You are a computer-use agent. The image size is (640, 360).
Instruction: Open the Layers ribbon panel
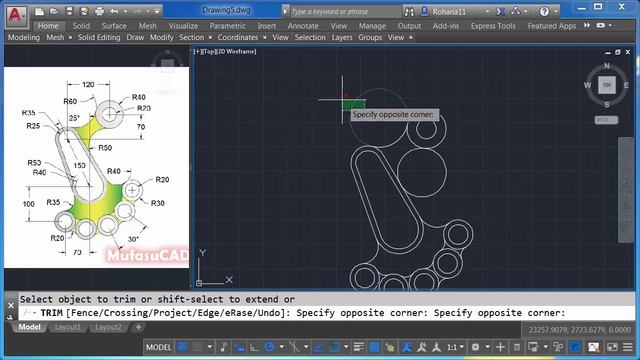[x=342, y=37]
